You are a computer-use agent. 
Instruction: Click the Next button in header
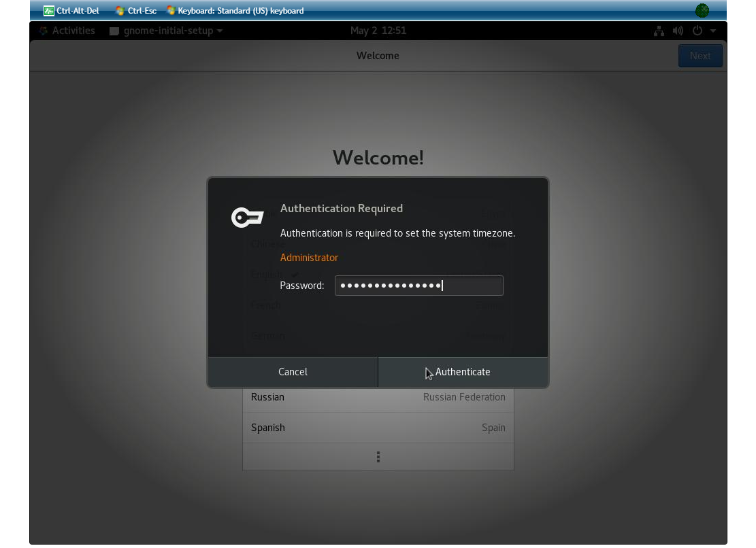(700, 56)
